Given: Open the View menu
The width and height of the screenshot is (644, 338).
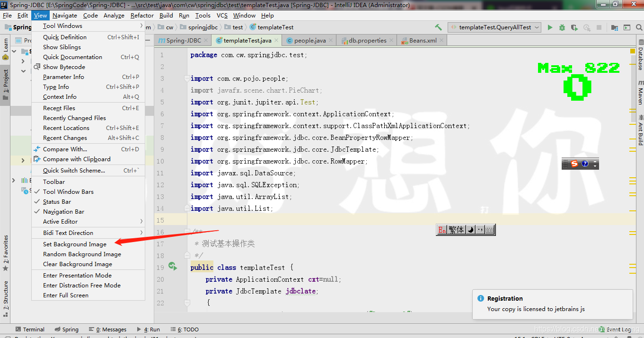Looking at the screenshot, I should (40, 16).
